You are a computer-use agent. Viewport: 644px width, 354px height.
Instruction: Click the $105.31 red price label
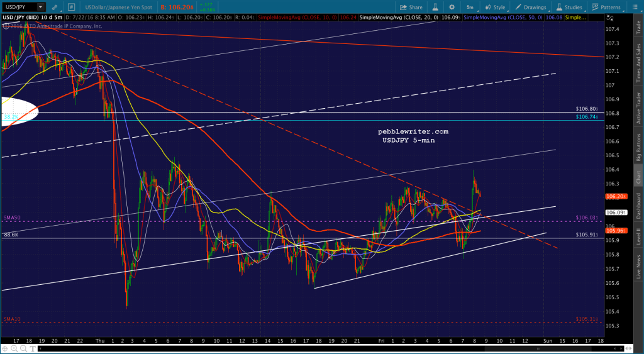point(587,319)
